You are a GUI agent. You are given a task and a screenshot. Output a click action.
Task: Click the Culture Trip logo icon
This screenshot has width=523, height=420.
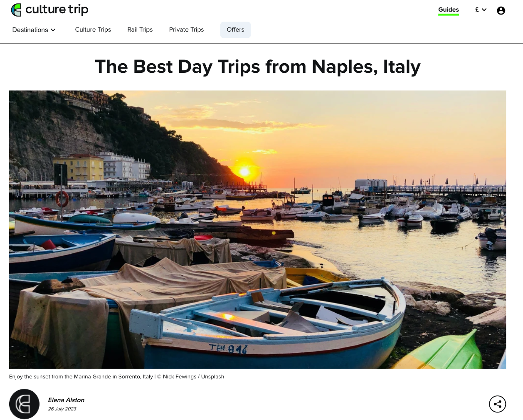(x=16, y=10)
